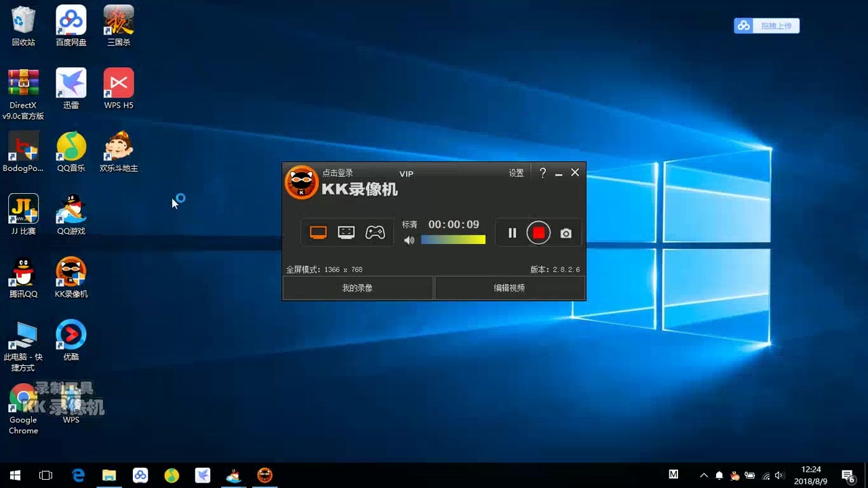The image size is (868, 488).
Task: Open the BodogPo... desktop icon
Action: (23, 152)
